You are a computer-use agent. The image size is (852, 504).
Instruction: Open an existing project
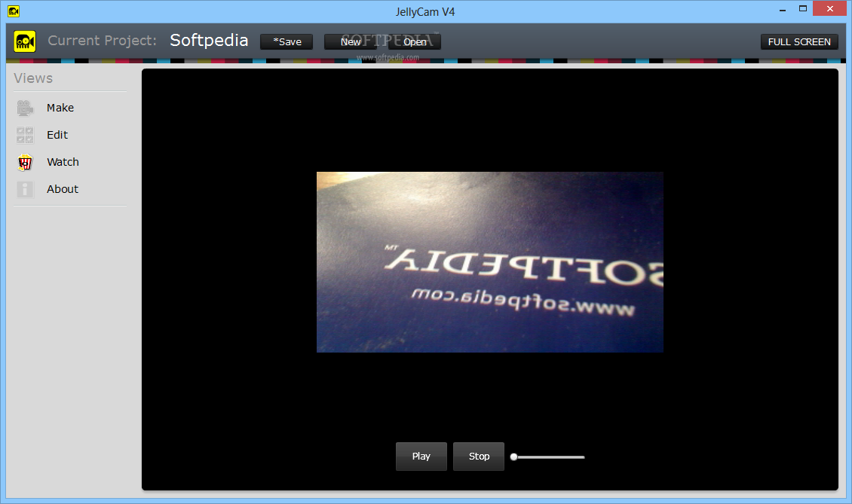pyautogui.click(x=415, y=42)
